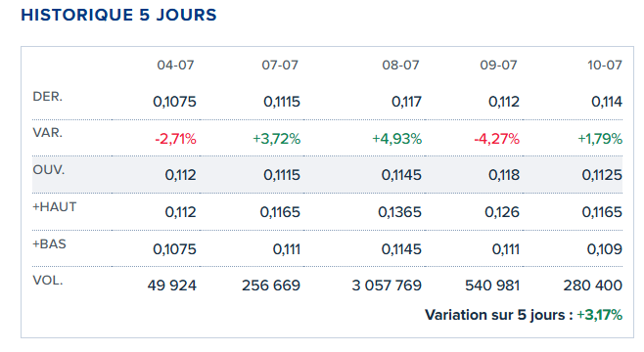Click the 280 400 volume value
Viewport: 644px width, 352px height.
click(593, 286)
